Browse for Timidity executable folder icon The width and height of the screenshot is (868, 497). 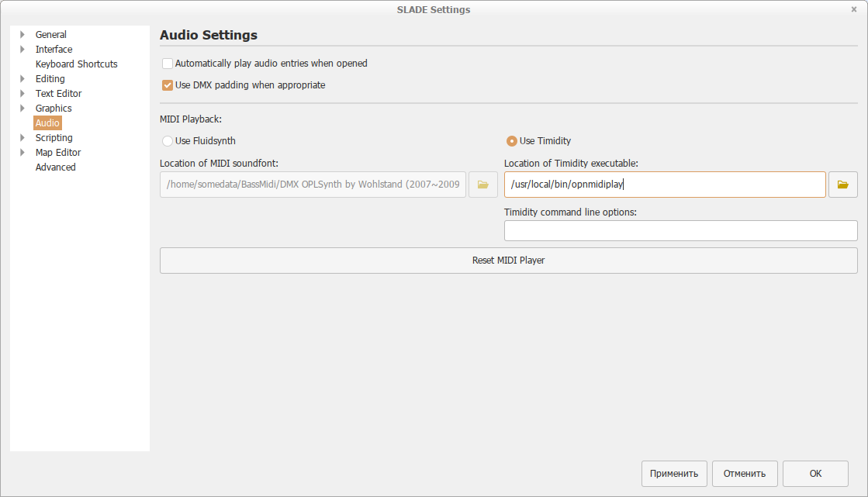coord(842,185)
